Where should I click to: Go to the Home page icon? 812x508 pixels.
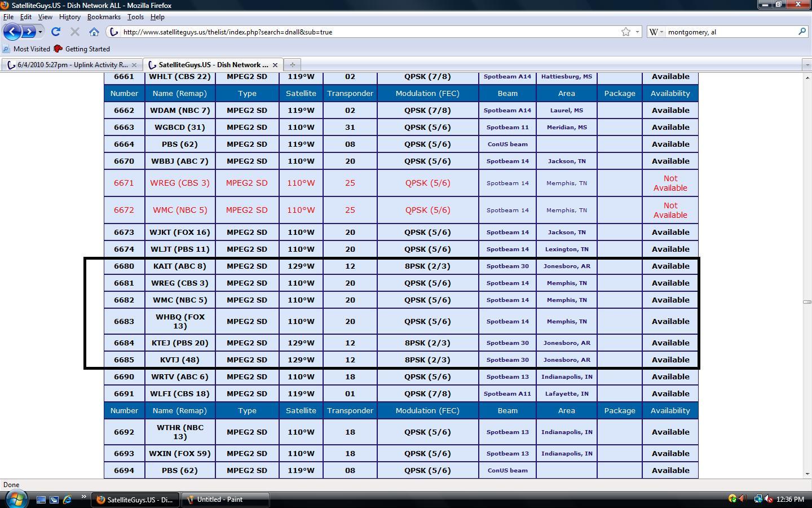tap(94, 32)
